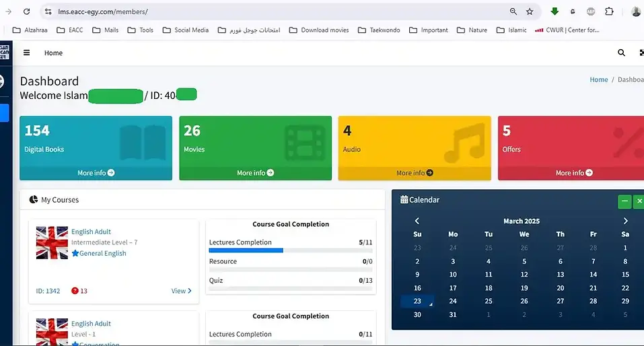Go to next month in calendar
This screenshot has width=644, height=346.
(626, 221)
